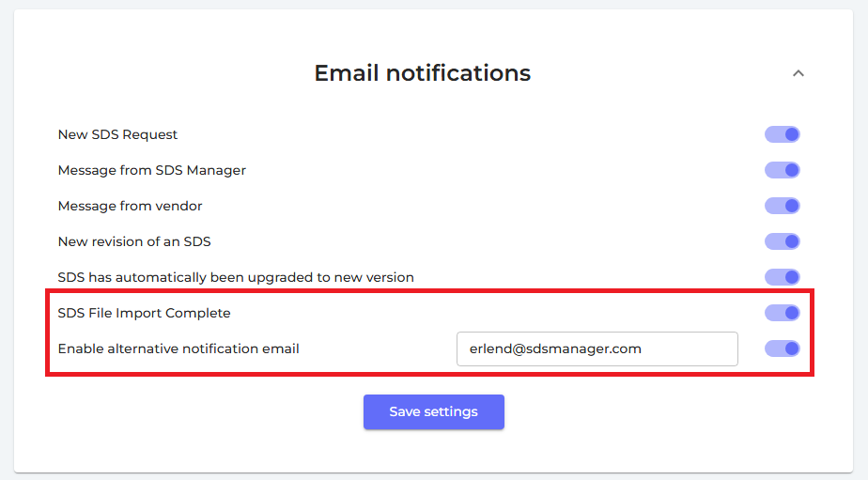Collapse the Email notifications section chevron
This screenshot has height=480, width=868.
tap(798, 73)
